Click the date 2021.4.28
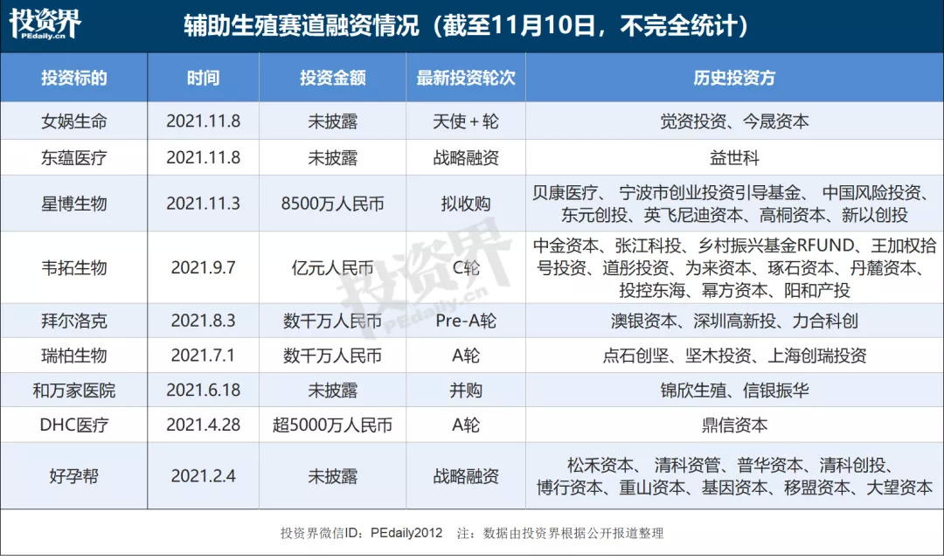944x560 pixels. pyautogui.click(x=204, y=425)
